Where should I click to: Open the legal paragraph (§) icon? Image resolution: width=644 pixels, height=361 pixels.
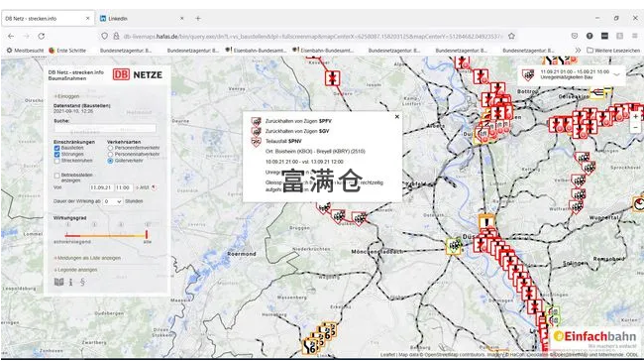click(x=82, y=282)
